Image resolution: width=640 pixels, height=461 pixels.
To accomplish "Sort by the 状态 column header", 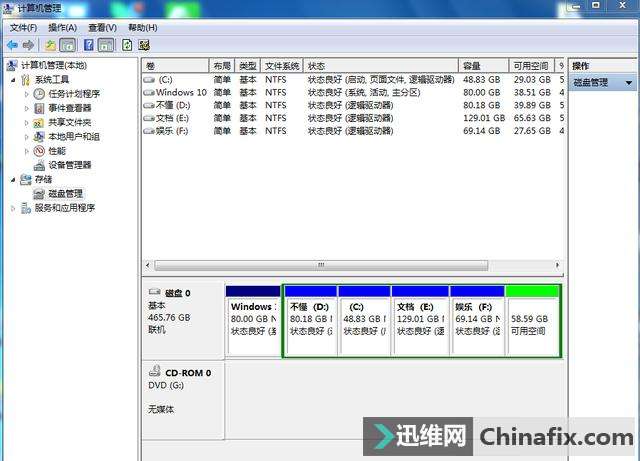I will [381, 66].
